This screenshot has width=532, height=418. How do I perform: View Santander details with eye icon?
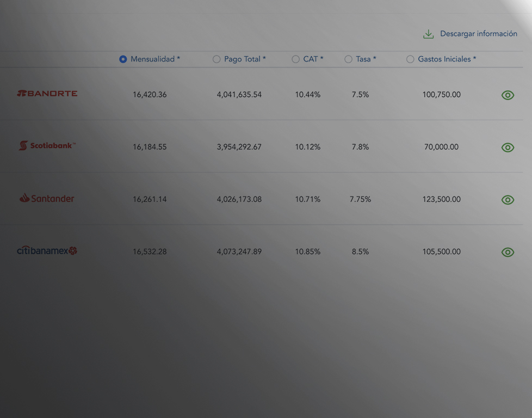tap(507, 200)
